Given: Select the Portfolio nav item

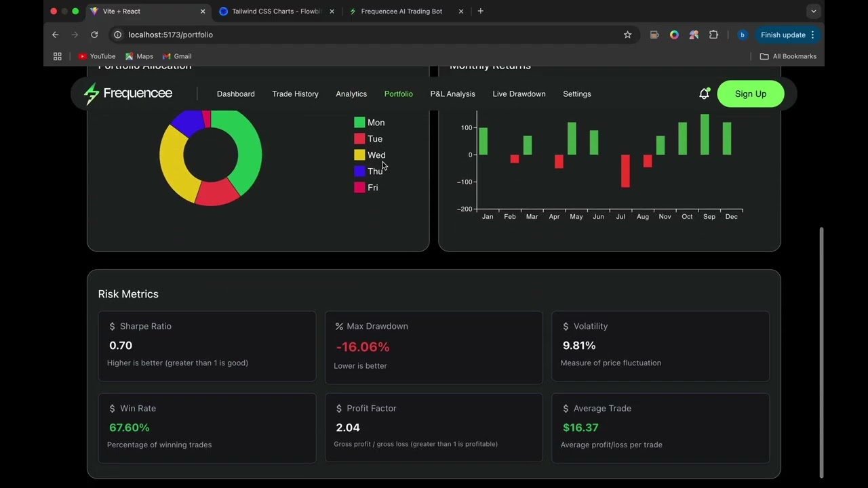Looking at the screenshot, I should (x=398, y=94).
